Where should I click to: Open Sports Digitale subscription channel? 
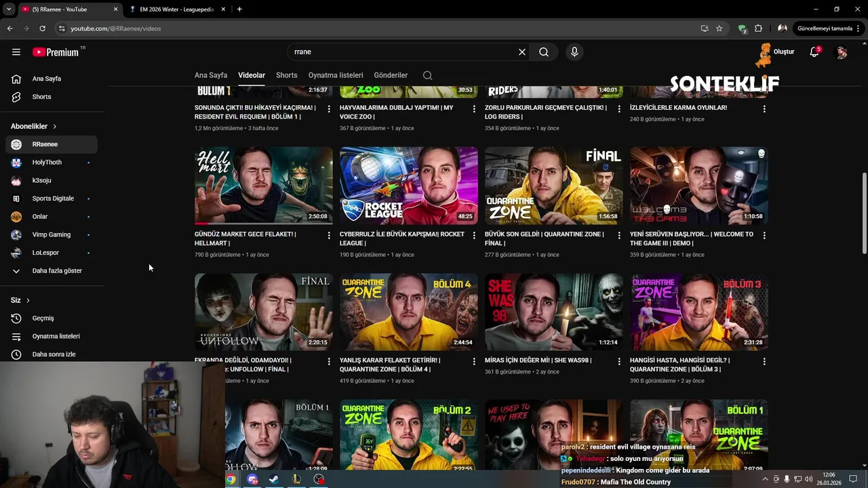(x=52, y=199)
